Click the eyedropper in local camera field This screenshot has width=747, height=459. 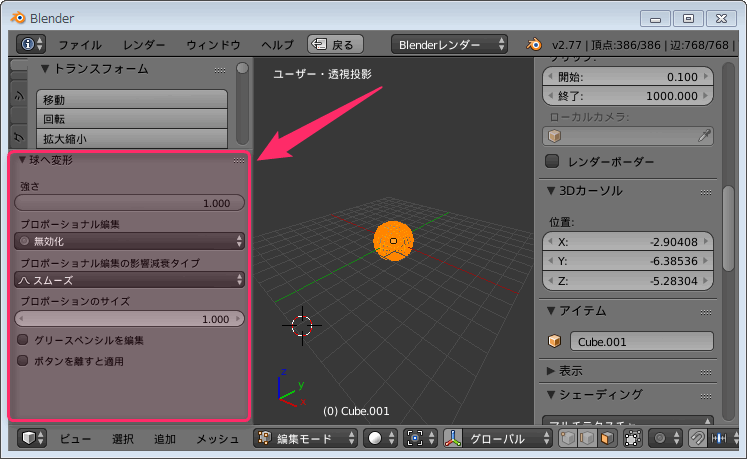click(x=704, y=136)
